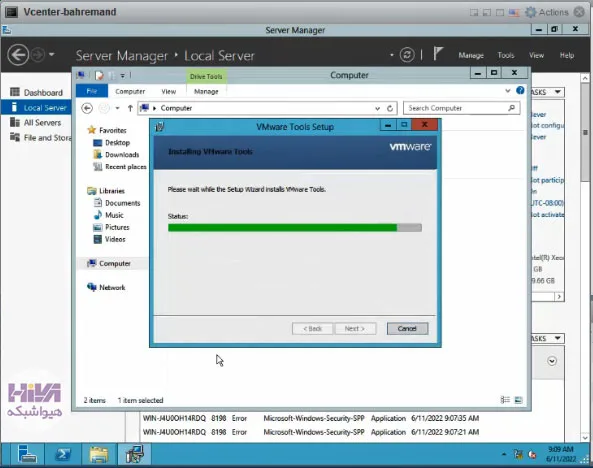593x468 pixels.
Task: Open the Manage tab under Drive Tools
Action: pos(206,91)
